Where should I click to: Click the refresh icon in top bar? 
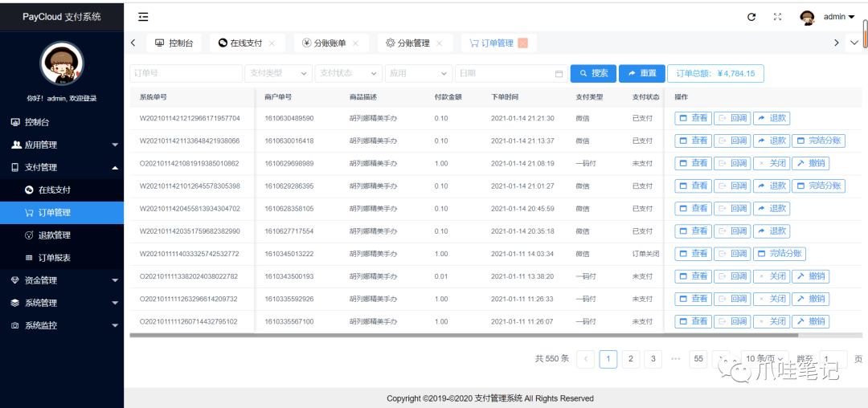point(751,17)
